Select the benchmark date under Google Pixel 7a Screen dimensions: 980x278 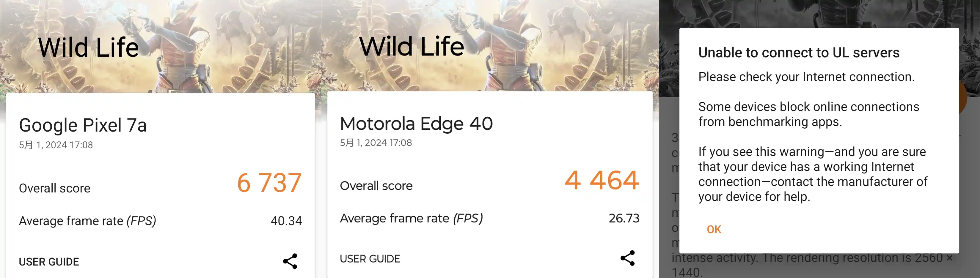[x=56, y=145]
